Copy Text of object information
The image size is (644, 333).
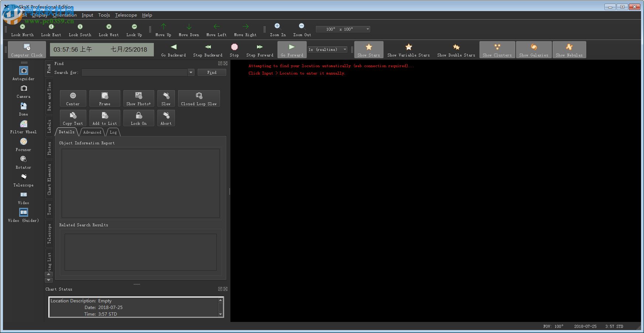pos(73,118)
